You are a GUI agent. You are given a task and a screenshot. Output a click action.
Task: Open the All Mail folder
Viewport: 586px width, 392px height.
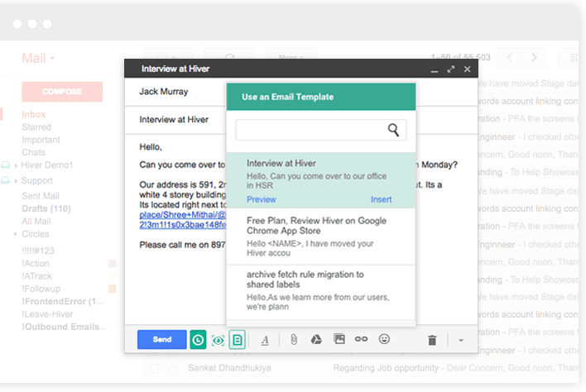[36, 222]
